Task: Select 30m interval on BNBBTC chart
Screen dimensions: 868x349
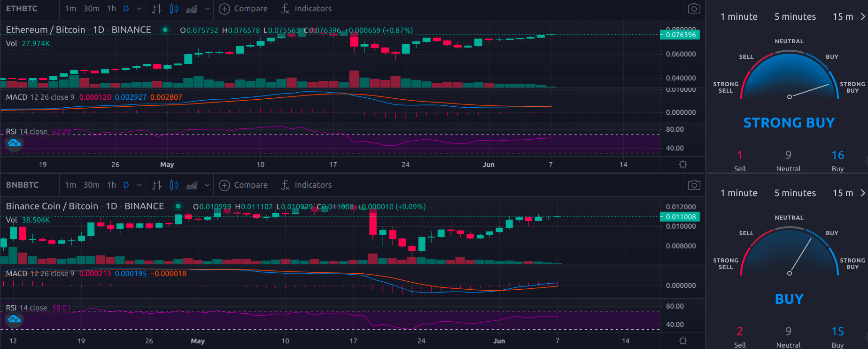Action: [x=91, y=185]
